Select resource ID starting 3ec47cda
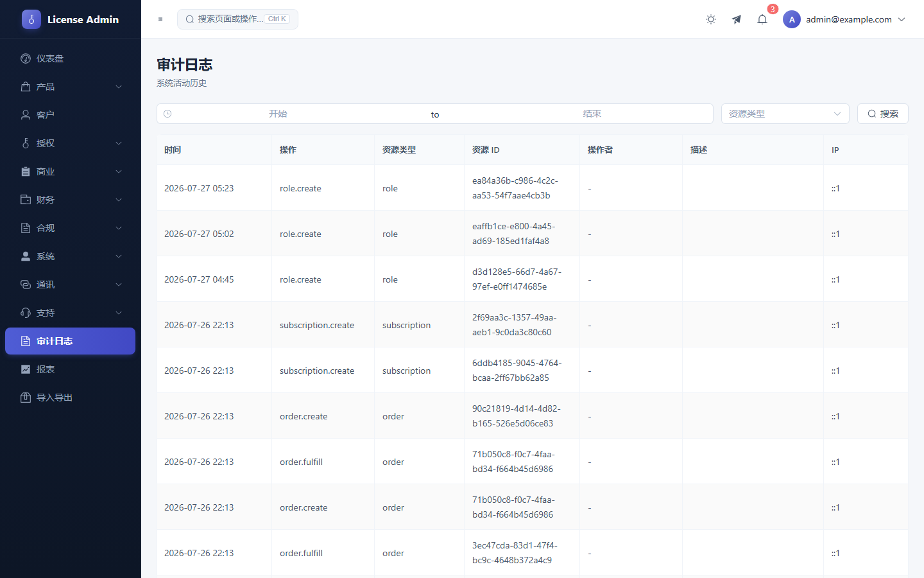 (515, 553)
